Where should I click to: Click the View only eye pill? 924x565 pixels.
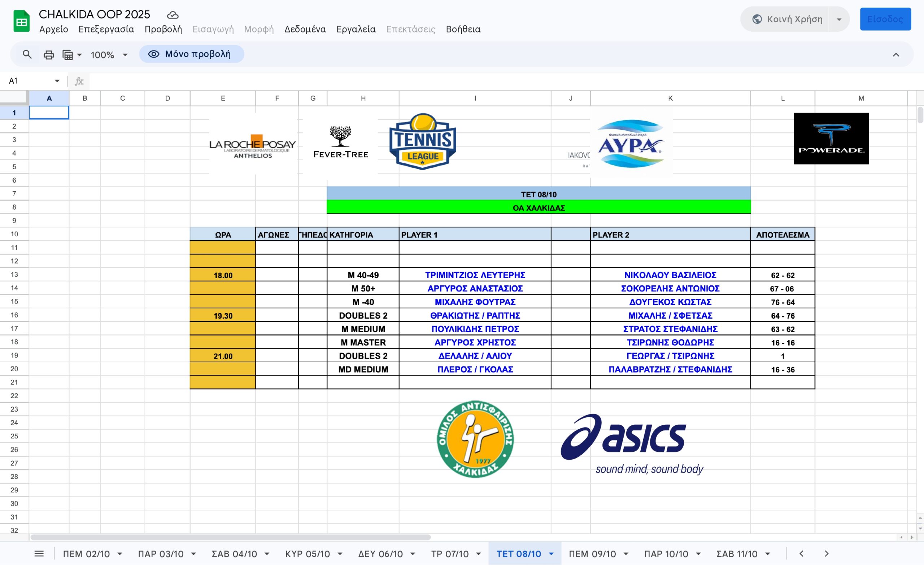(191, 54)
